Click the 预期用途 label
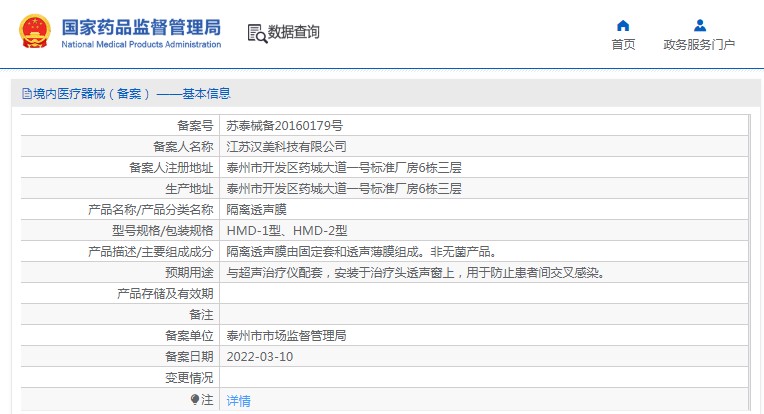 click(x=189, y=273)
